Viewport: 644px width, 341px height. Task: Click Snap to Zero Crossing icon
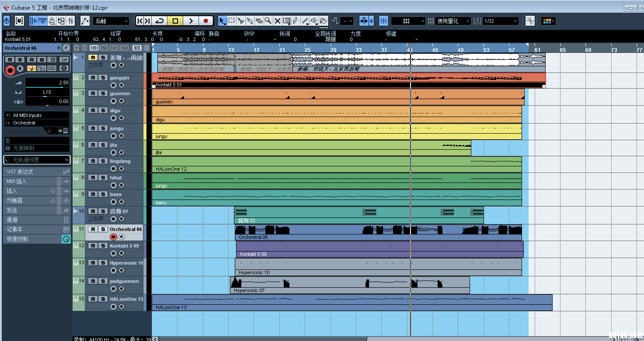(x=530, y=21)
